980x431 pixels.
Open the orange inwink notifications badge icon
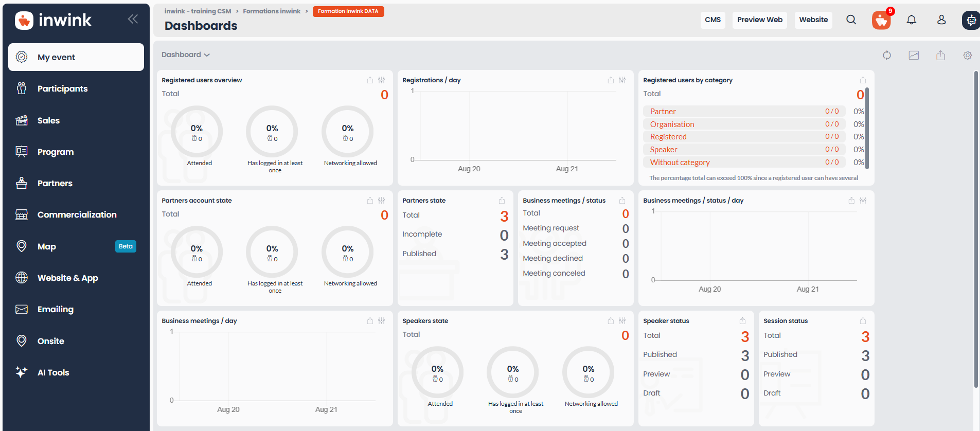(x=881, y=20)
